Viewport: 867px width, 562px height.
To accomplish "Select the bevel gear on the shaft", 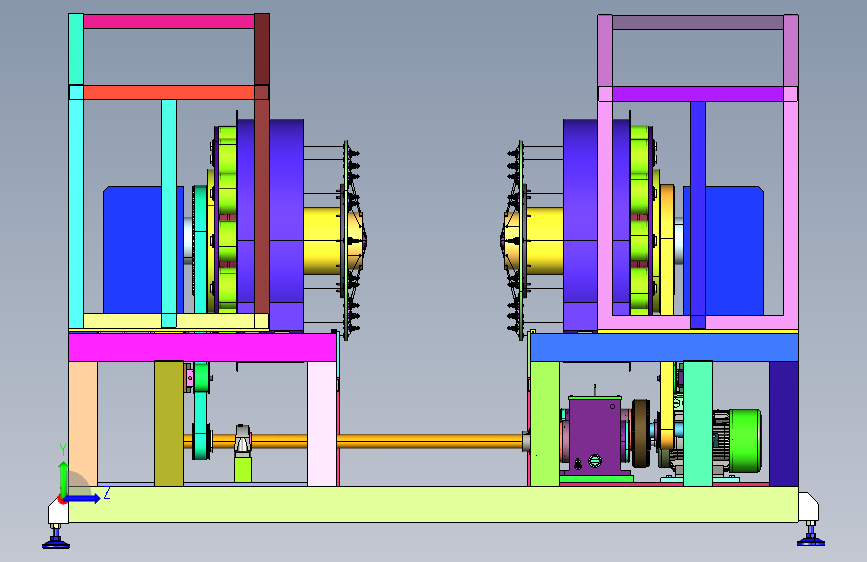I will 243,440.
